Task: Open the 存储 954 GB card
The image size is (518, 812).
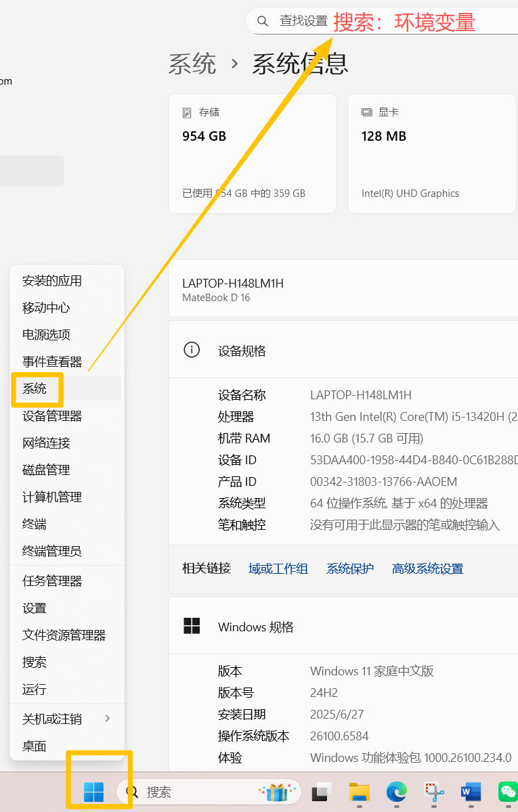Action: point(253,154)
